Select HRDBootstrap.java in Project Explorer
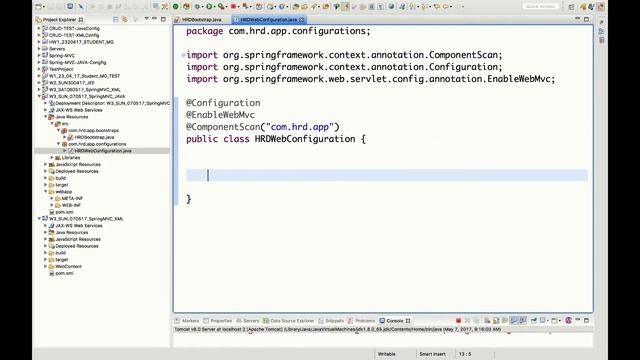 94,137
